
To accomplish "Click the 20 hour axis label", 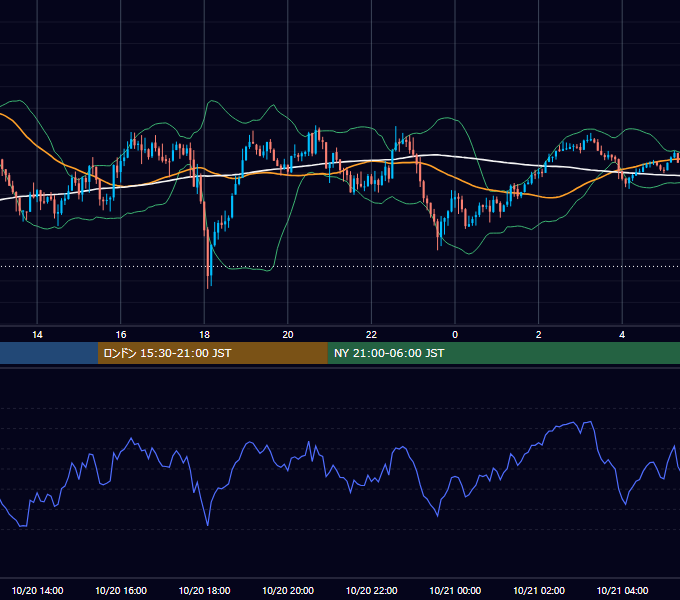I will pos(288,335).
